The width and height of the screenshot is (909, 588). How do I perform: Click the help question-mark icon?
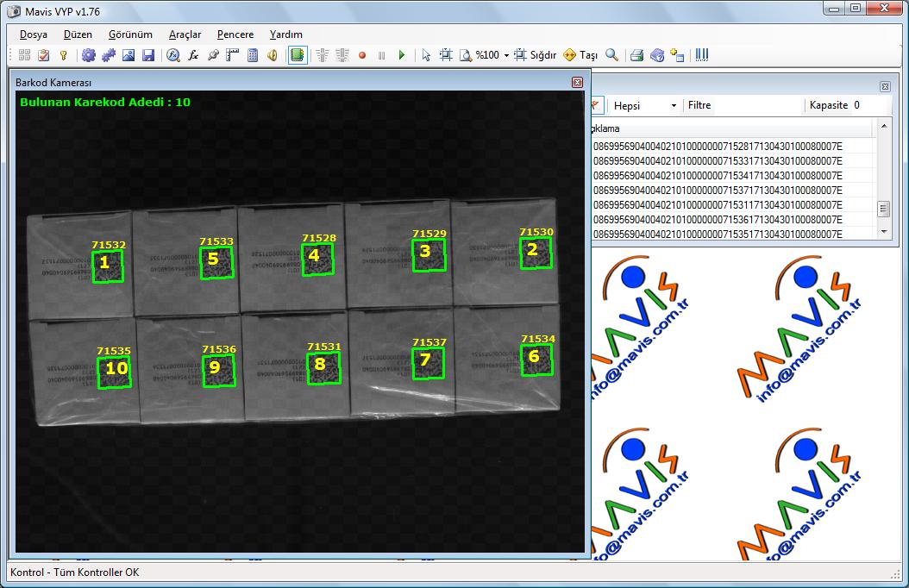[657, 55]
